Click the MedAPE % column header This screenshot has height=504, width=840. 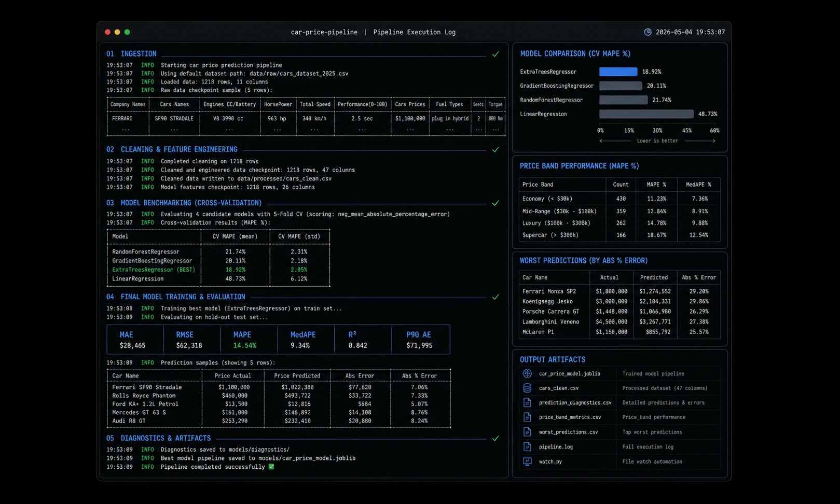click(x=699, y=185)
